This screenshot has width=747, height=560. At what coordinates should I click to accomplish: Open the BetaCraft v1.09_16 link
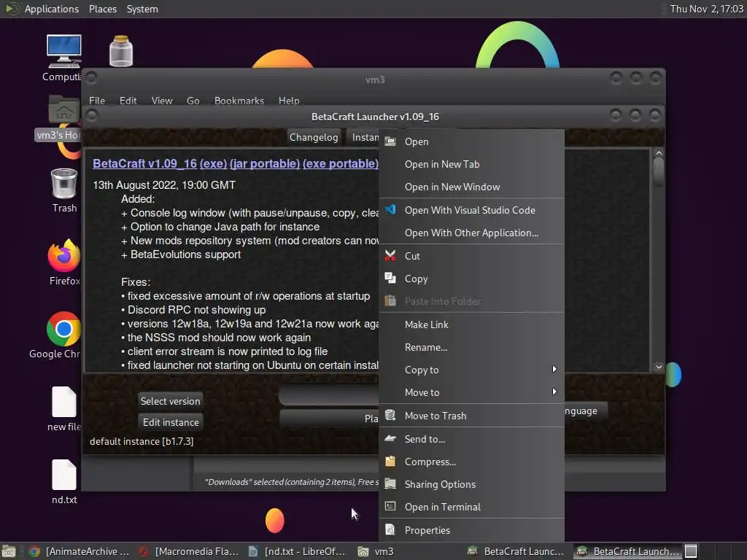pos(144,164)
